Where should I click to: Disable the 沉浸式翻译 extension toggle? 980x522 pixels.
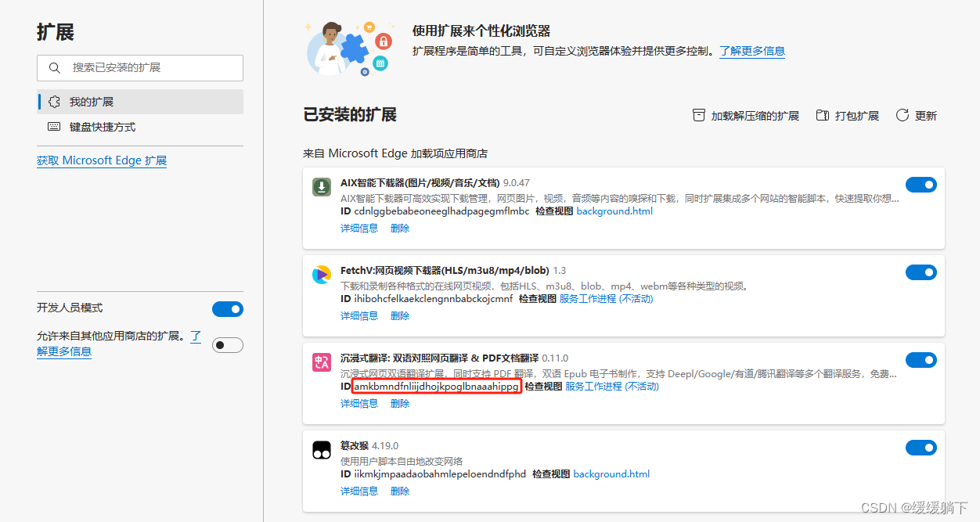pos(921,360)
